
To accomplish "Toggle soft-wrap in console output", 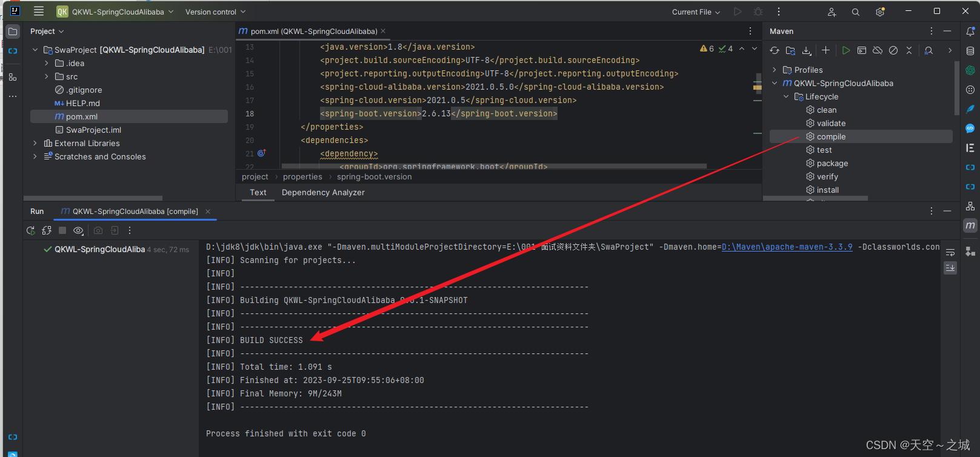I will point(950,252).
